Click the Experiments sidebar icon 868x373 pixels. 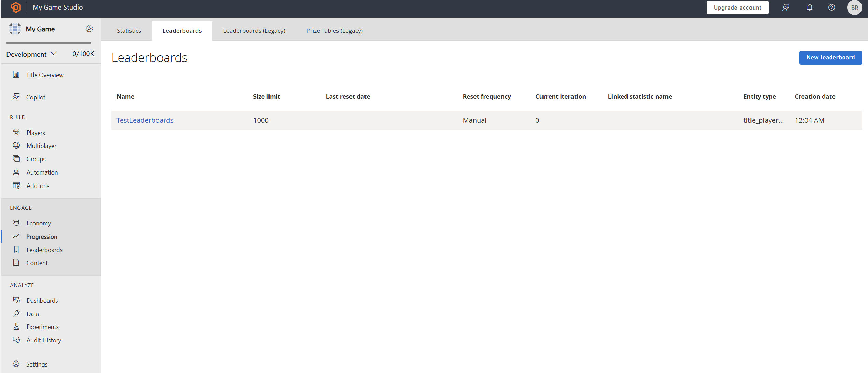click(16, 327)
